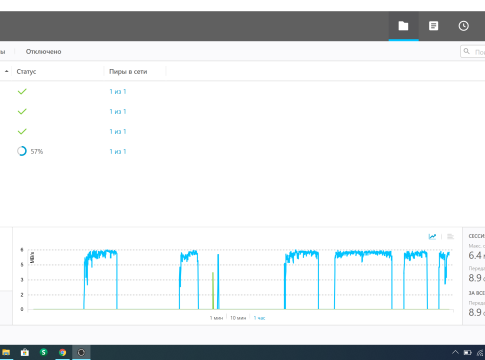The image size is (485, 360).
Task: Click the green upload spike in graph
Action: (213, 290)
